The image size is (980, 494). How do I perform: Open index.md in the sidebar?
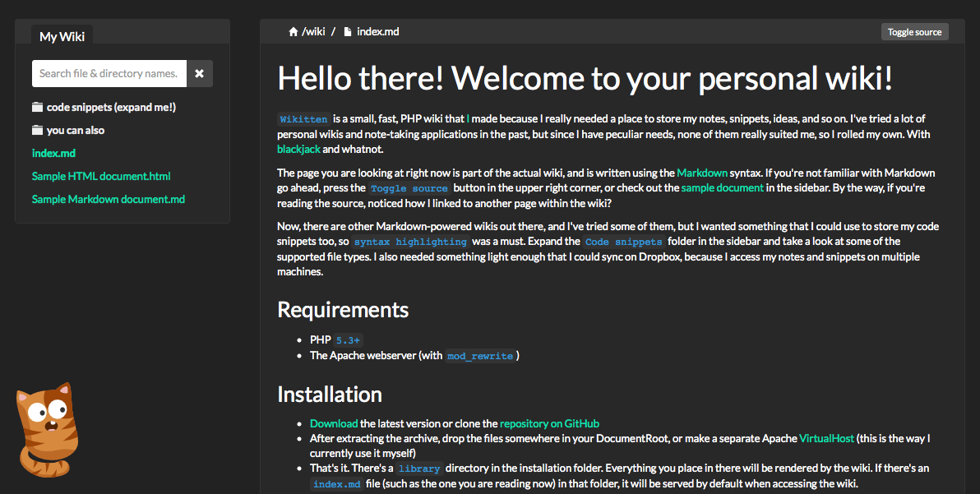tap(53, 153)
